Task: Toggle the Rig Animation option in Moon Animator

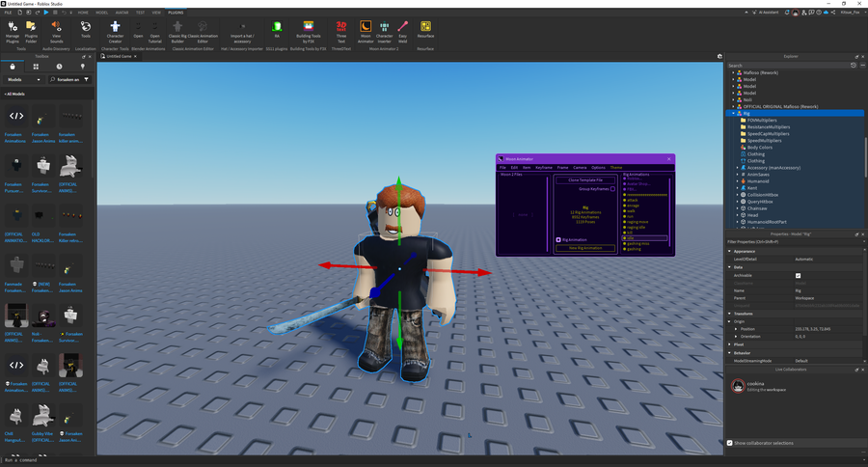Action: coord(558,240)
